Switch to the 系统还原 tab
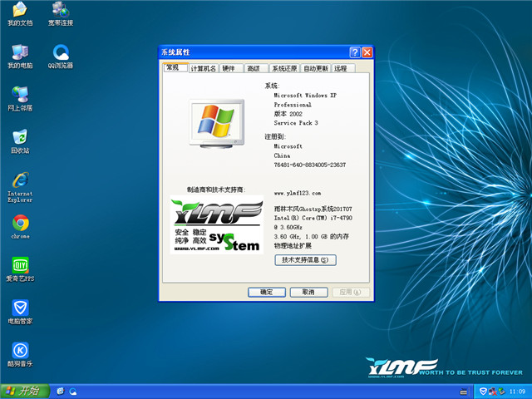This screenshot has width=532, height=399. tap(284, 68)
